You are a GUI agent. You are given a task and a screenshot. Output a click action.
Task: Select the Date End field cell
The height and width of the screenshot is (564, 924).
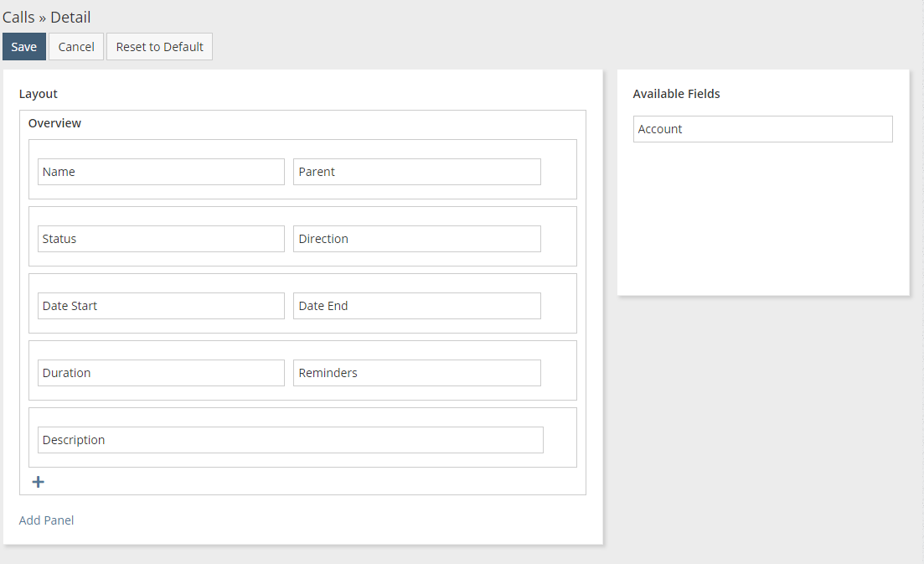pos(416,306)
